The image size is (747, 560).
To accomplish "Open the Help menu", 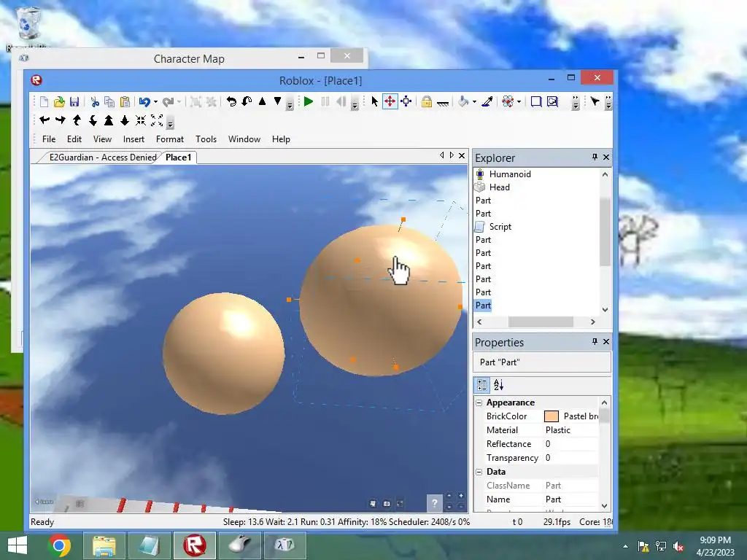I will pyautogui.click(x=281, y=139).
